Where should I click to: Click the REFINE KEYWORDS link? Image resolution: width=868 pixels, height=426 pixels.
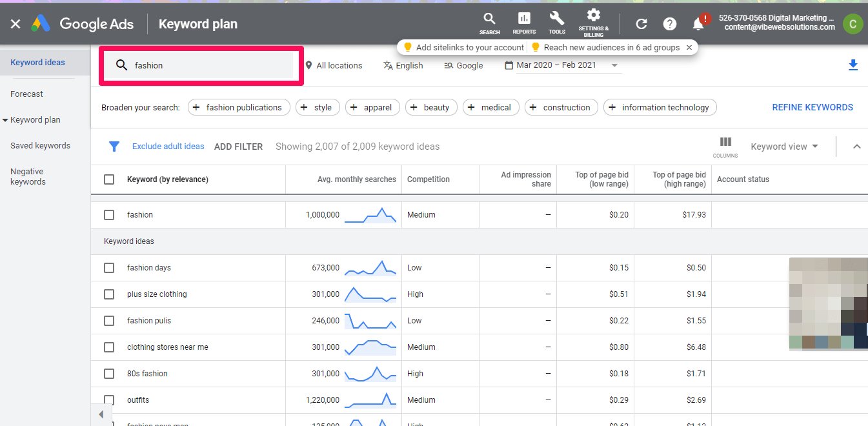pyautogui.click(x=812, y=107)
